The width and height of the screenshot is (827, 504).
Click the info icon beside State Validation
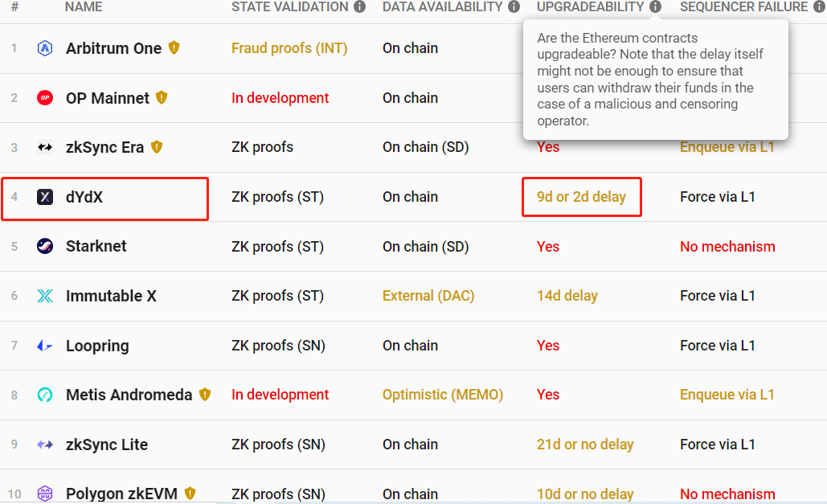point(359,6)
